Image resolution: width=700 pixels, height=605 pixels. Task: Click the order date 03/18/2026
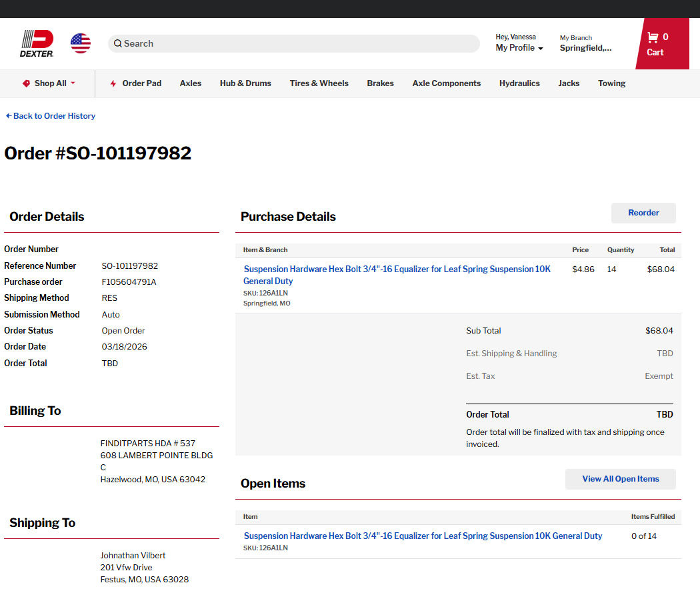pyautogui.click(x=124, y=347)
